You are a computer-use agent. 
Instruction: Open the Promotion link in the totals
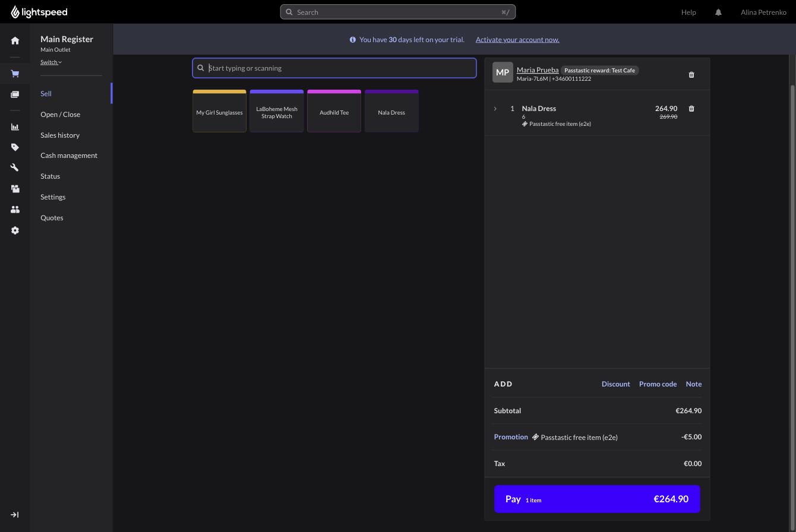tap(511, 437)
